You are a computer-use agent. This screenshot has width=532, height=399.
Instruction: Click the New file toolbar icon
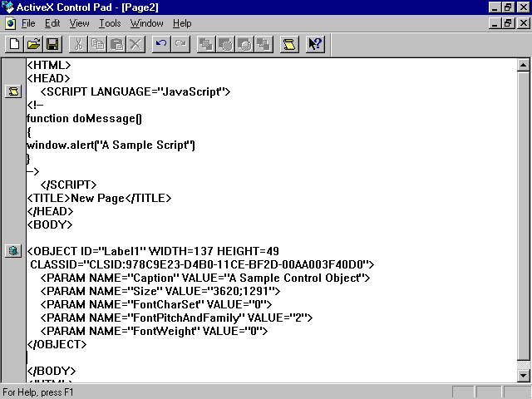tap(14, 43)
